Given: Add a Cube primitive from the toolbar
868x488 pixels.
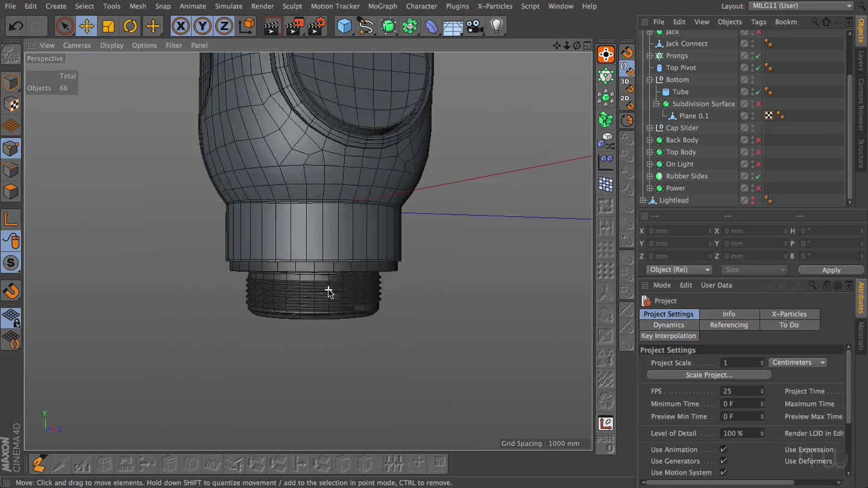Looking at the screenshot, I should pyautogui.click(x=344, y=26).
